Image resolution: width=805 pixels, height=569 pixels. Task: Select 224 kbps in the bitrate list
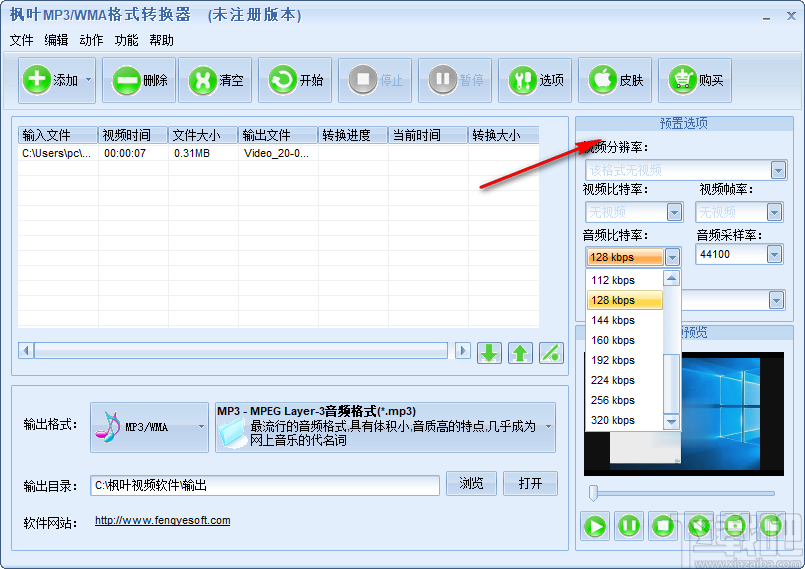point(625,381)
